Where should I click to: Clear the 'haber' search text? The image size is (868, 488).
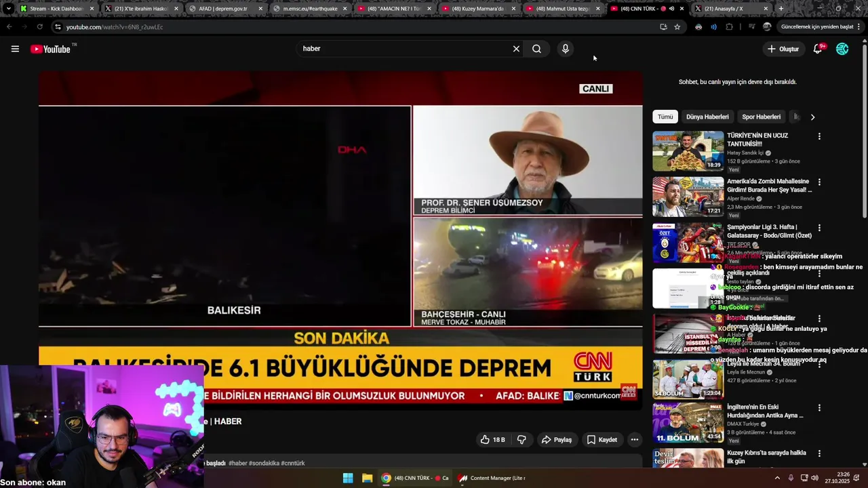pyautogui.click(x=516, y=49)
